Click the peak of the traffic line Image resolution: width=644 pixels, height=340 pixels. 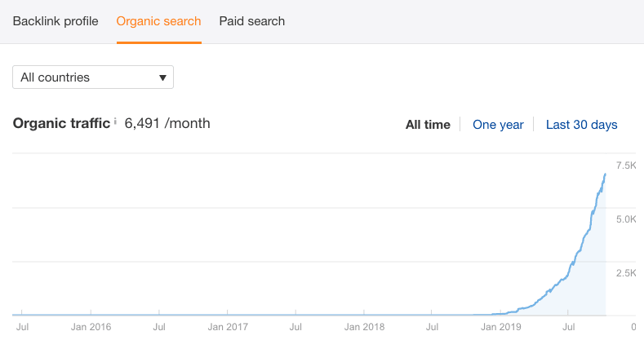605,174
